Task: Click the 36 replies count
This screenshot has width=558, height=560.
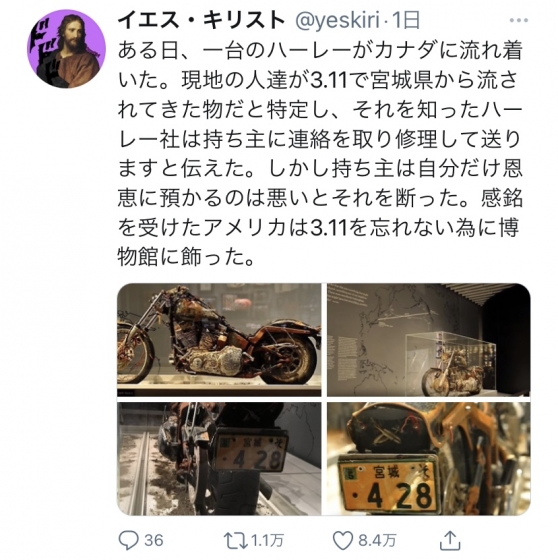Action: (154, 541)
